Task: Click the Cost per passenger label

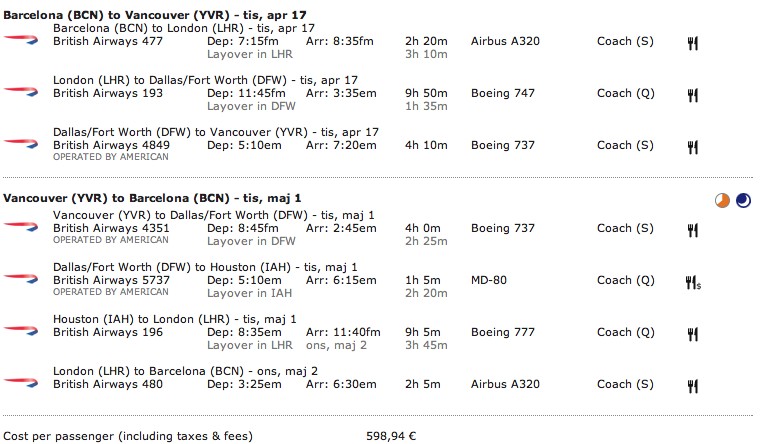Action: point(126,436)
